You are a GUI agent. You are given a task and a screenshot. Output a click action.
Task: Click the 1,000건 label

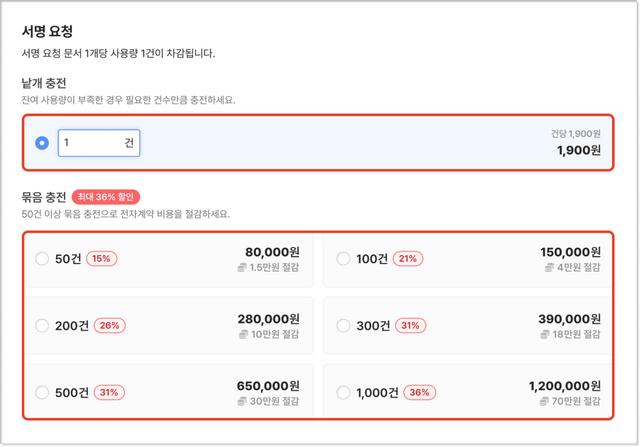point(377,393)
